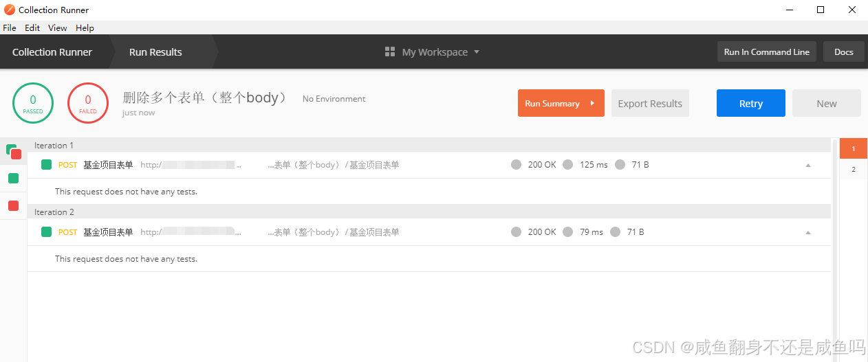The width and height of the screenshot is (868, 362).
Task: Collapse the Iteration 2 request details arrow
Action: [x=808, y=232]
